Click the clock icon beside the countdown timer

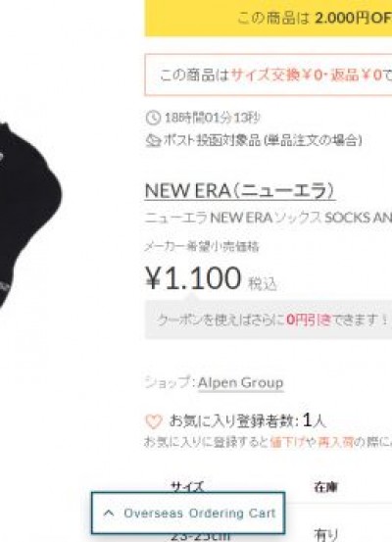point(153,118)
